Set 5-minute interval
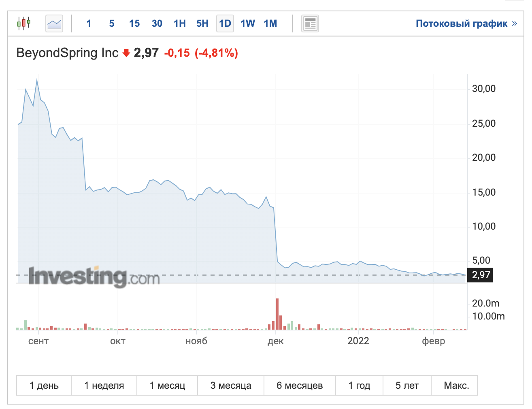Viewport: 532px width, 409px height. (x=112, y=23)
